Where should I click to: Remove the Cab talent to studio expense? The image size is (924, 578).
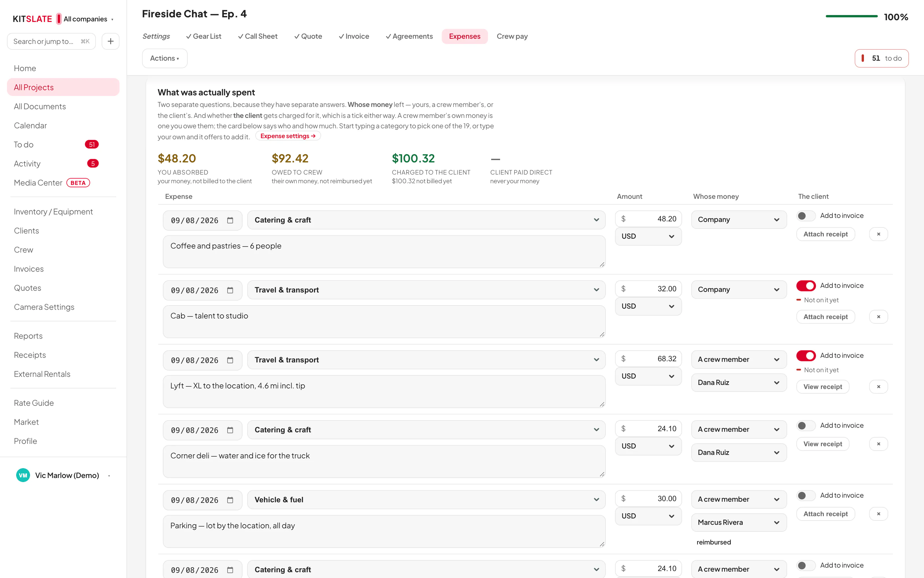tap(878, 316)
